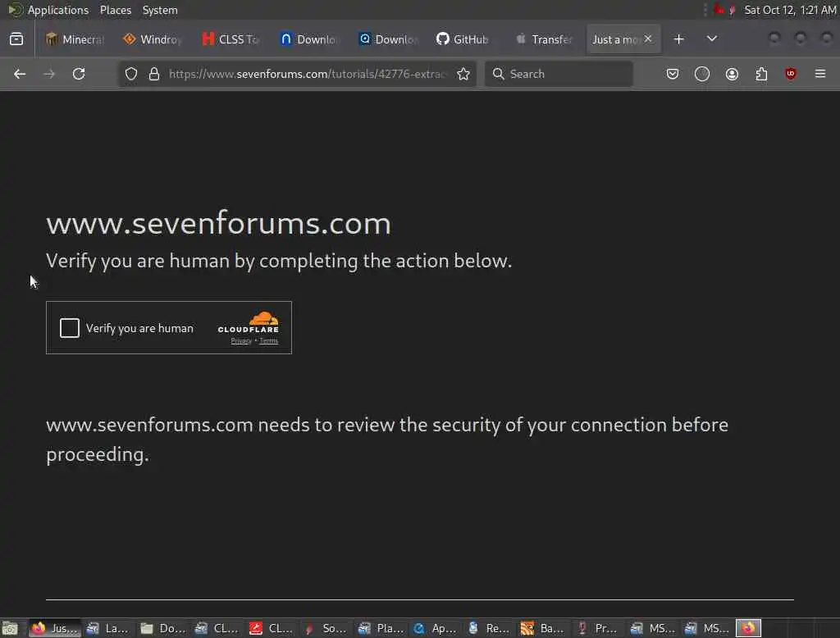Click the circular icon beside Pocket

(x=702, y=74)
